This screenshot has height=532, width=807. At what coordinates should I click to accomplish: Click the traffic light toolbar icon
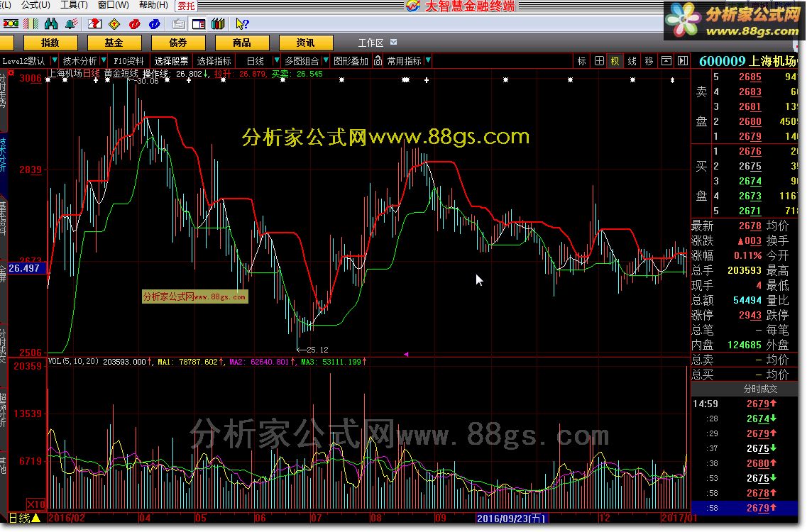11,23
